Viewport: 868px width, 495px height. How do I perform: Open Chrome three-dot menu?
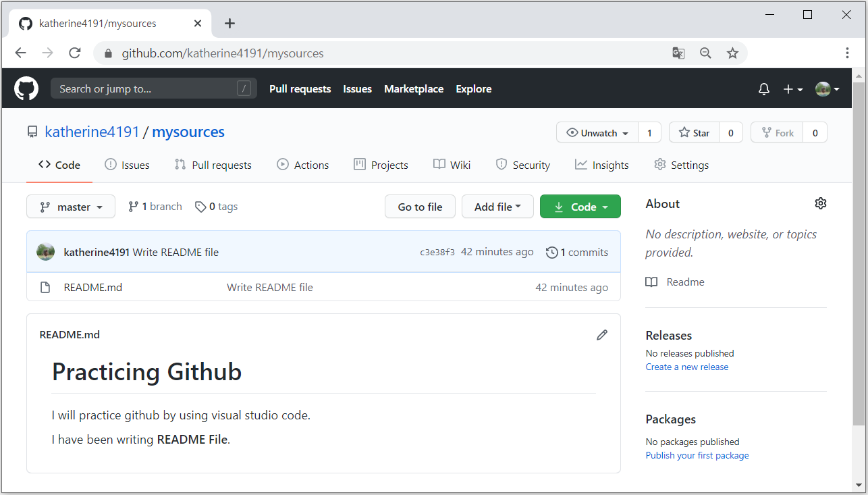(x=847, y=53)
